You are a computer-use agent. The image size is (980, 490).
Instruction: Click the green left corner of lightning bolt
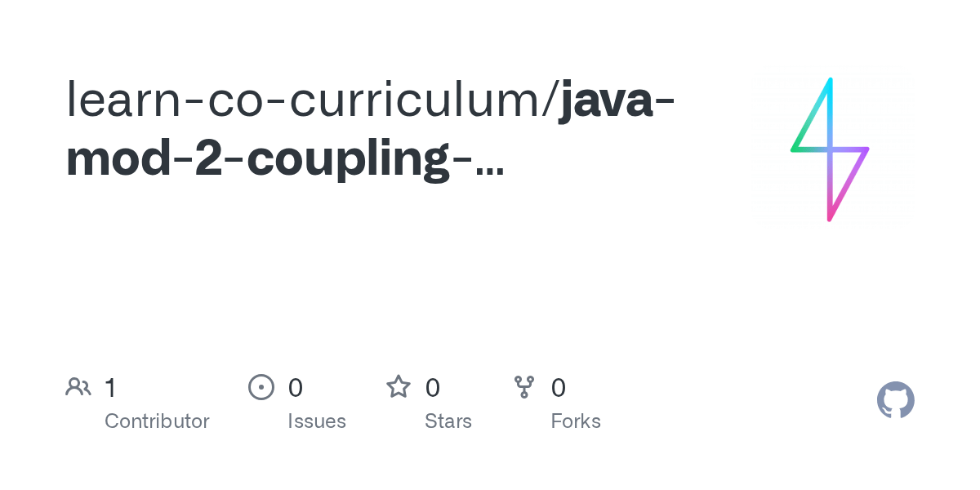(x=795, y=148)
